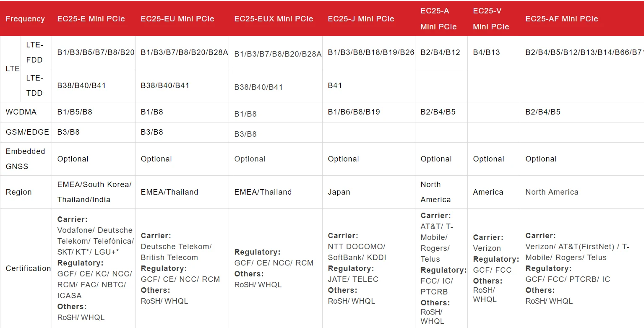
Task: Select the EC25-E Mini PCIe header
Action: click(x=91, y=19)
